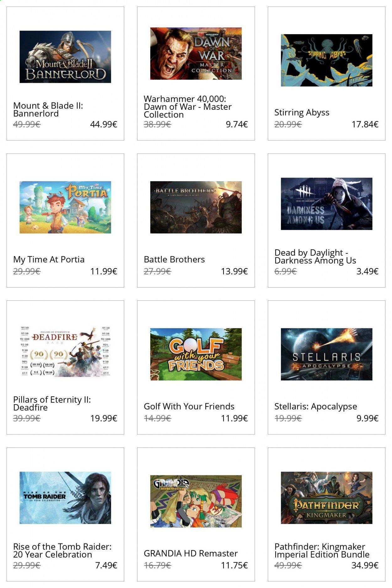Open the My Time At Portia cover art

(65, 207)
